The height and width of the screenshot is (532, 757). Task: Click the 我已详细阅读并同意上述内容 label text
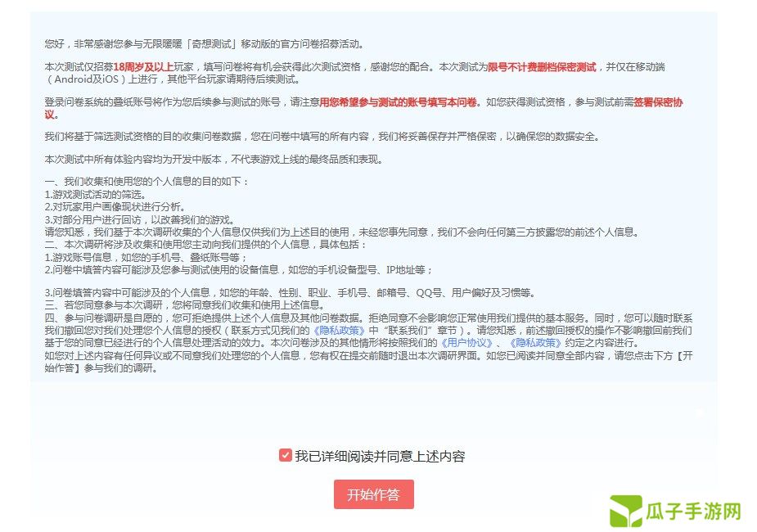click(380, 456)
